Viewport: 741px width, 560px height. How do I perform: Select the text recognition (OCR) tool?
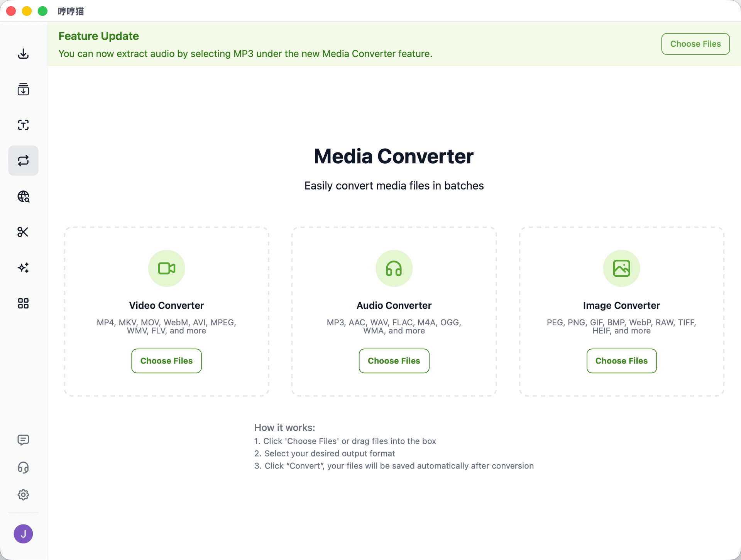pos(23,125)
